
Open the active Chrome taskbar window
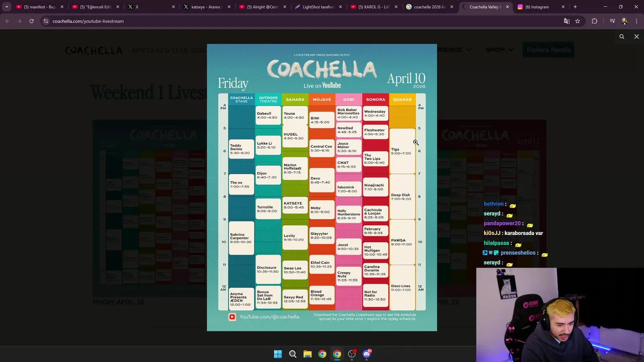pos(337,354)
